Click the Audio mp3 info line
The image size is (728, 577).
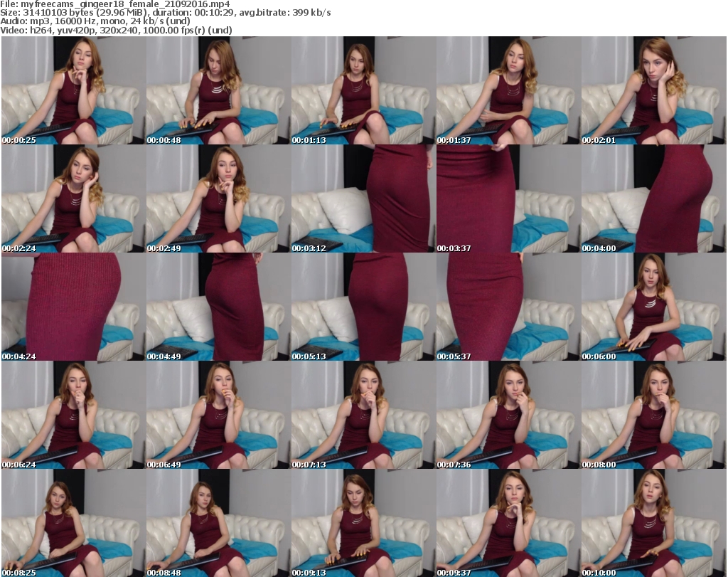95,21
